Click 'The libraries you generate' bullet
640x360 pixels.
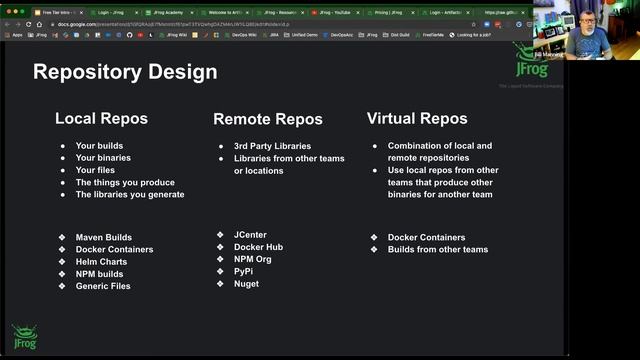[130, 195]
